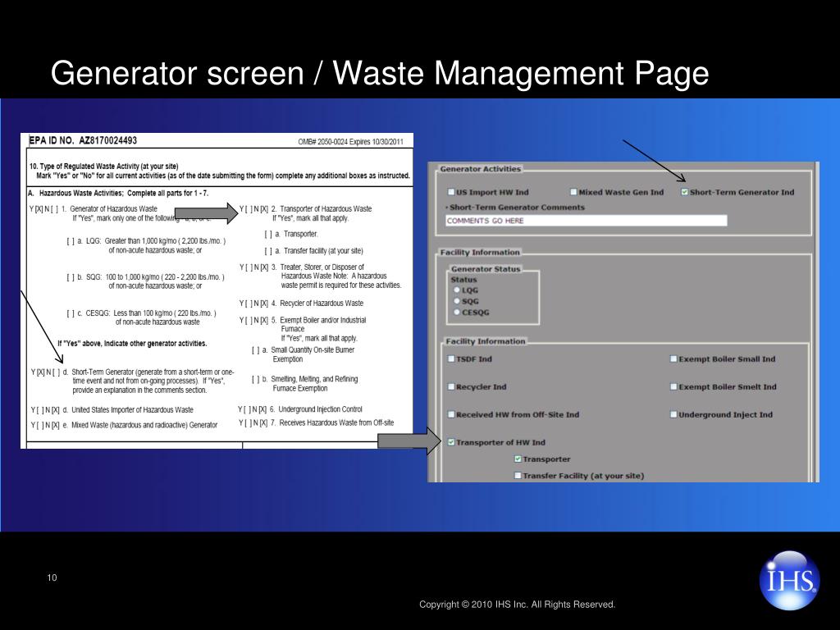Enable Received HW from Off-Site Ind
The image size is (840, 630).
[x=451, y=414]
